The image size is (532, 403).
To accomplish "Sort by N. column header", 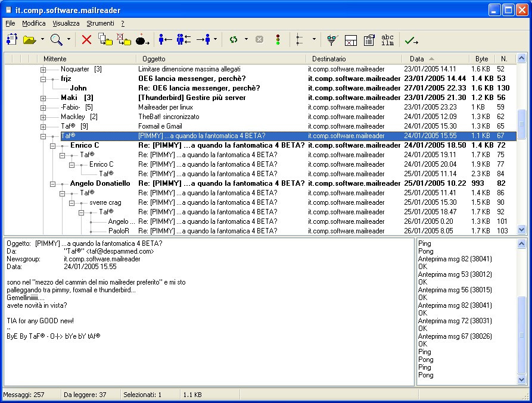I will point(505,59).
